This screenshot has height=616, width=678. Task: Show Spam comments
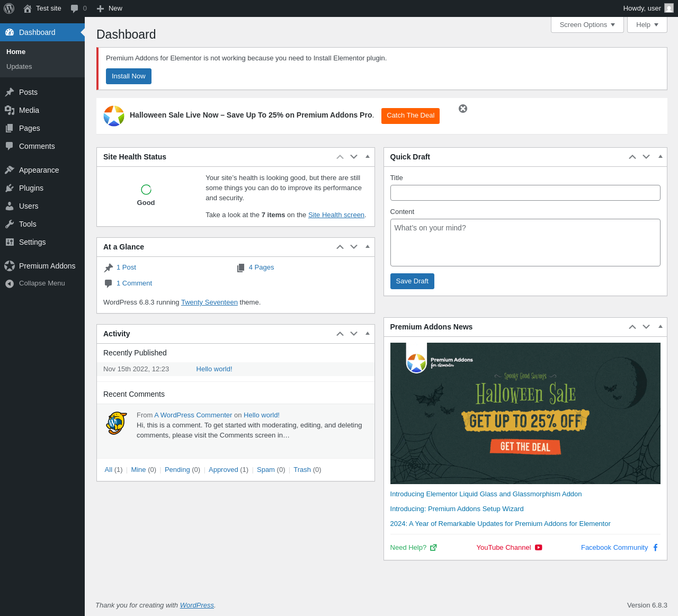pyautogui.click(x=266, y=470)
